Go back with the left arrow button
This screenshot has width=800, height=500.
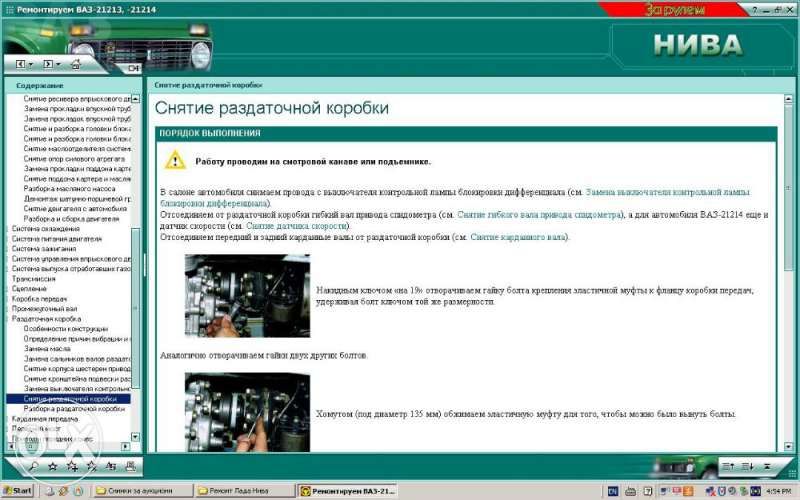pyautogui.click(x=20, y=64)
